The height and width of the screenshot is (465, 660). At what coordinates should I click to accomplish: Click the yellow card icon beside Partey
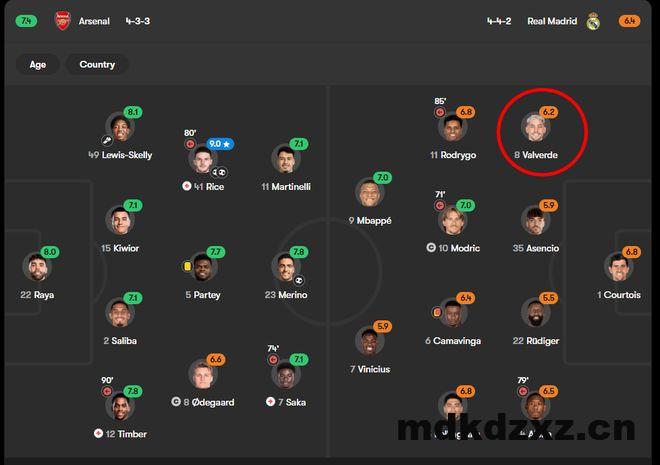coord(187,266)
